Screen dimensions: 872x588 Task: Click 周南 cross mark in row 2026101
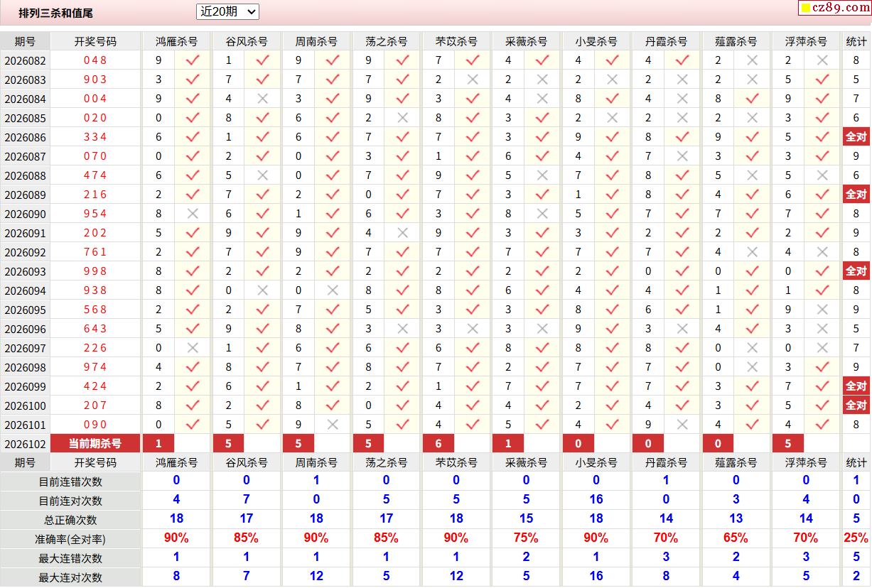(333, 425)
